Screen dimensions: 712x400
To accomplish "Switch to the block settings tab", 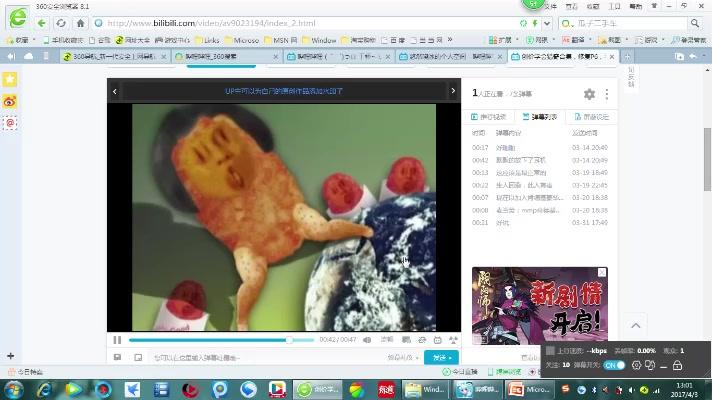I will click(592, 117).
